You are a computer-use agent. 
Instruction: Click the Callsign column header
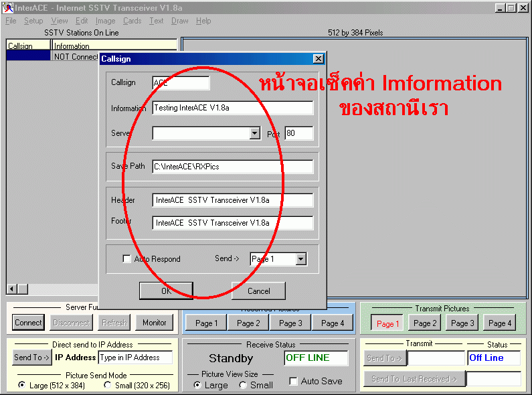[x=29, y=45]
